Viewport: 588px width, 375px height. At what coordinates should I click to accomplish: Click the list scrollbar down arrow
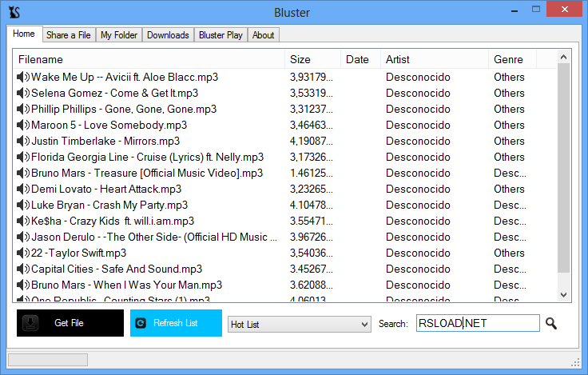coord(563,295)
